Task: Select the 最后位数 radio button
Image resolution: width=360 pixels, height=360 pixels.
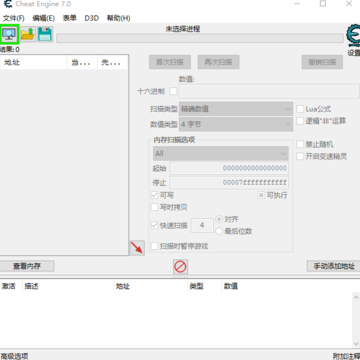Action: pyautogui.click(x=219, y=231)
